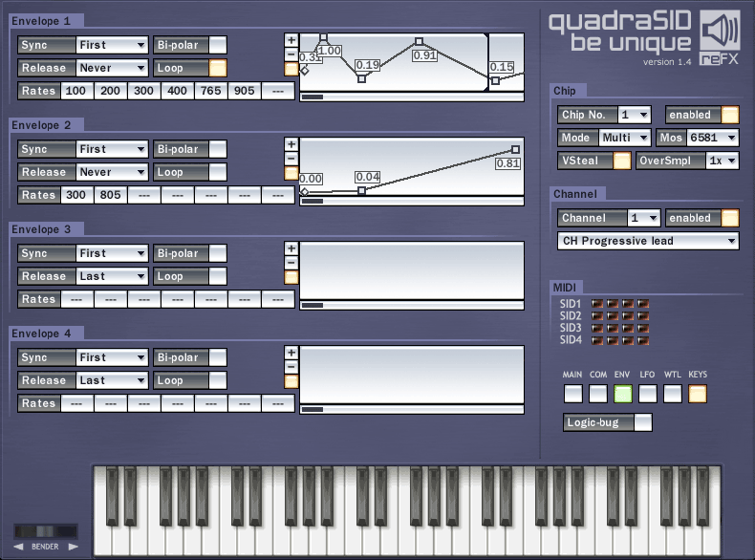Select Envelope 1 node labeled 0.91
This screenshot has height=560, width=755.
tap(419, 42)
